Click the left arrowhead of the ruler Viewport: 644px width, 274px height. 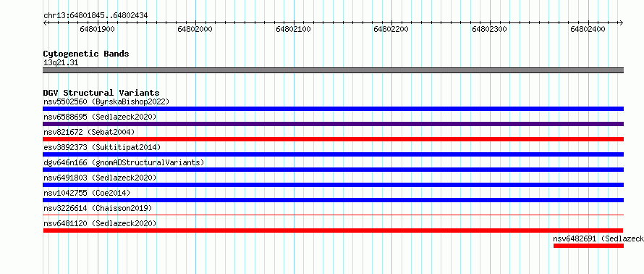pyautogui.click(x=45, y=22)
